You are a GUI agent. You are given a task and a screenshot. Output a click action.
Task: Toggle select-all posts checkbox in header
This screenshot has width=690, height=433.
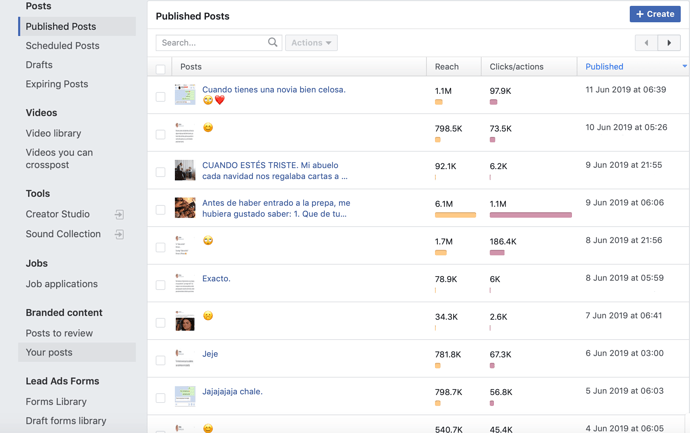[x=161, y=69]
